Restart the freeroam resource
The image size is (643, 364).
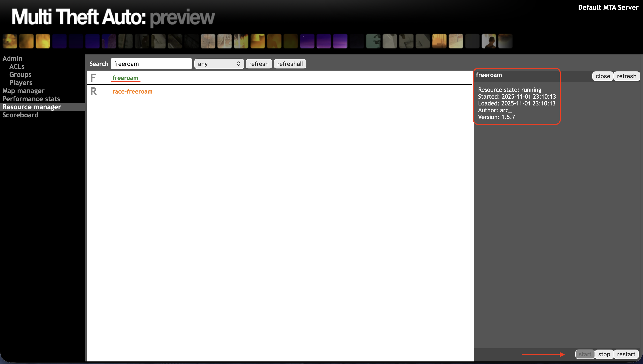click(x=626, y=354)
